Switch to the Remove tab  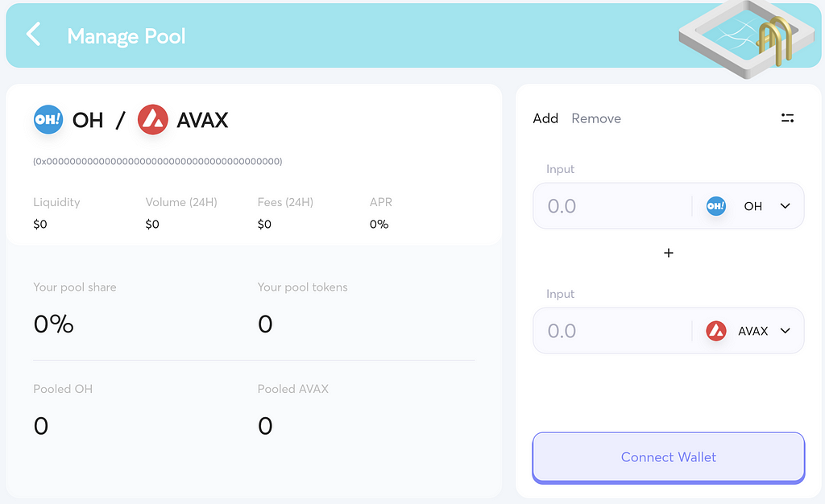[x=596, y=119]
